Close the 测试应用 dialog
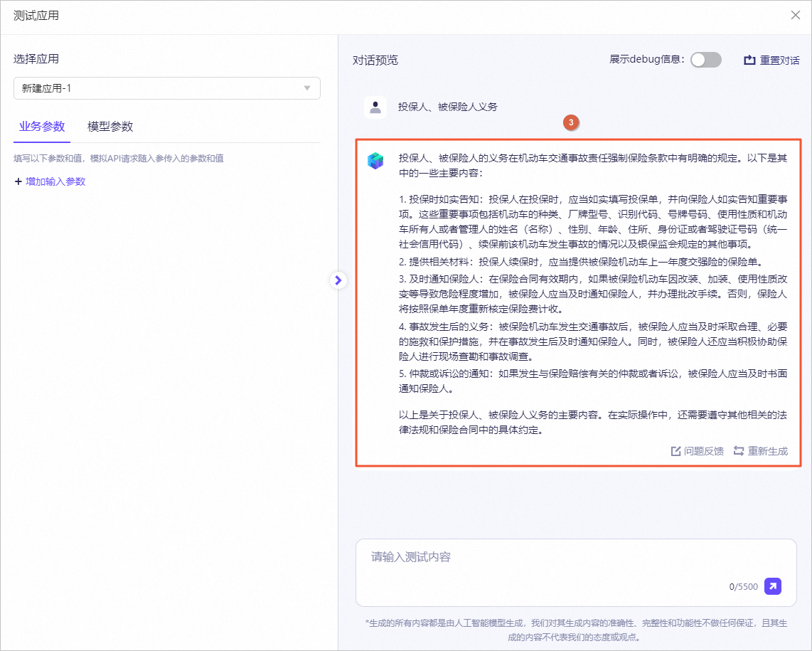 tap(796, 15)
